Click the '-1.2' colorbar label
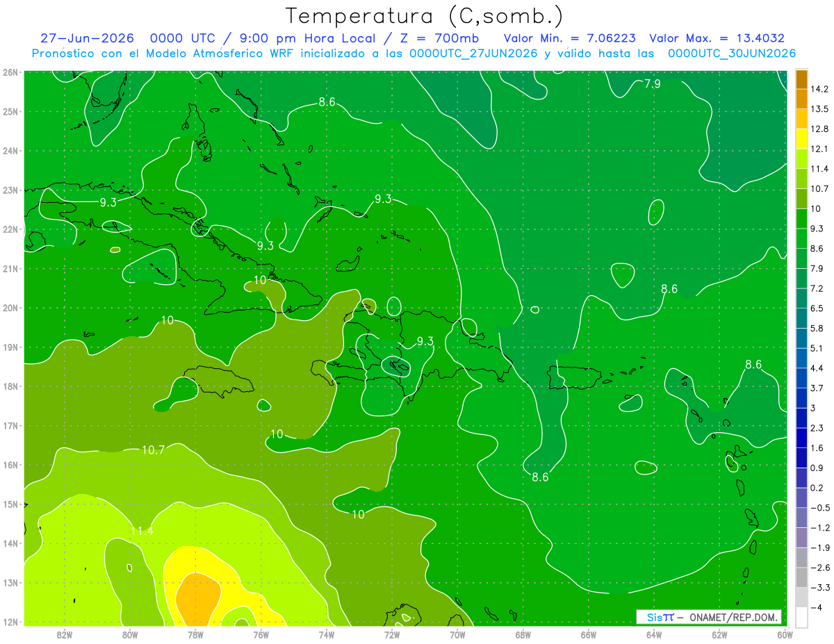 click(819, 527)
